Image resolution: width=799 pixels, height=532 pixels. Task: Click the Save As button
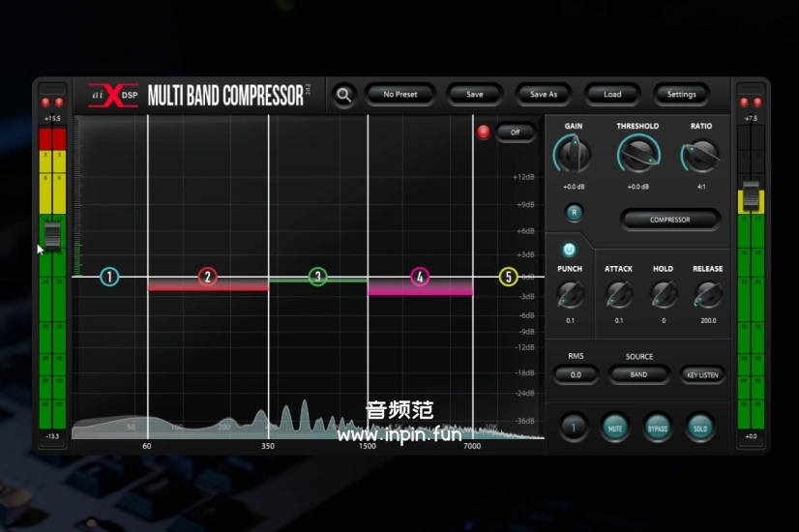(544, 94)
